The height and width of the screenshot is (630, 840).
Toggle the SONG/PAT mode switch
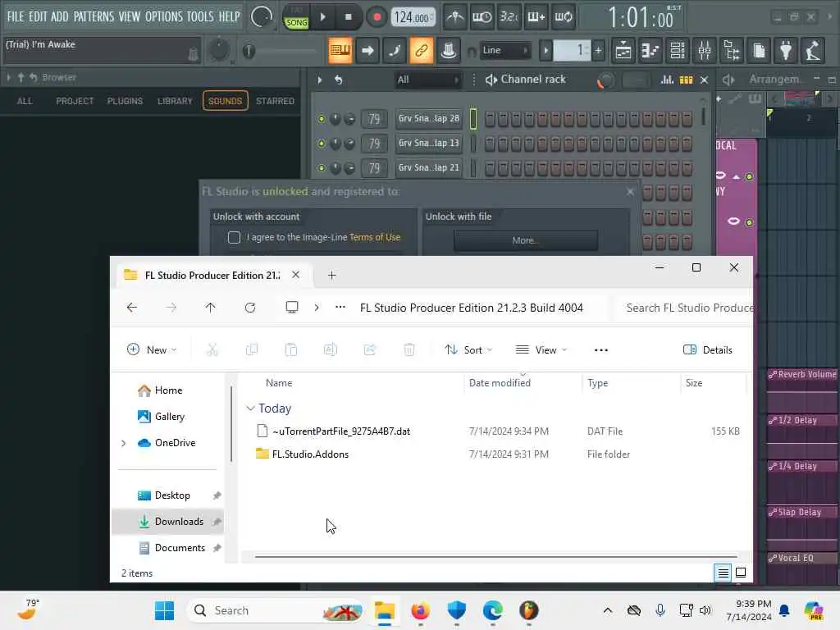click(x=296, y=17)
